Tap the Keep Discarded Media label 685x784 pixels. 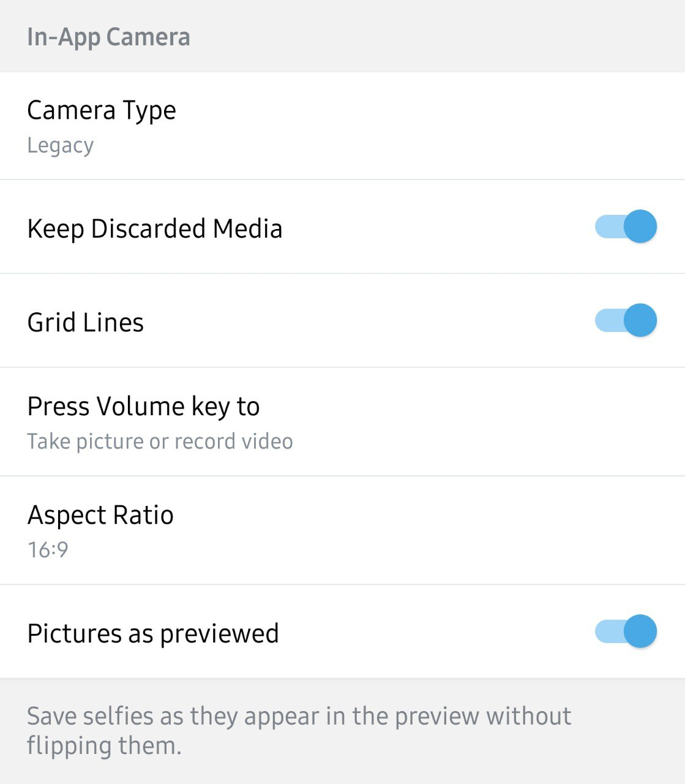tap(154, 229)
